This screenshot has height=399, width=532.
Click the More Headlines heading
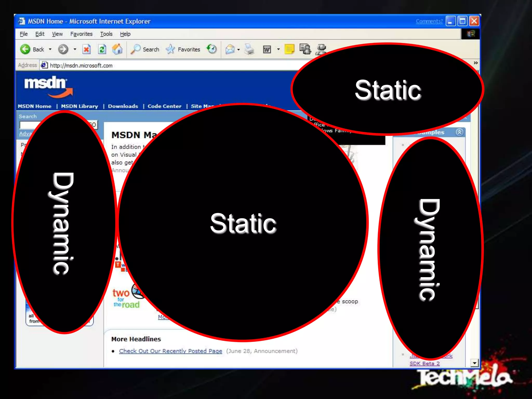pyautogui.click(x=136, y=339)
